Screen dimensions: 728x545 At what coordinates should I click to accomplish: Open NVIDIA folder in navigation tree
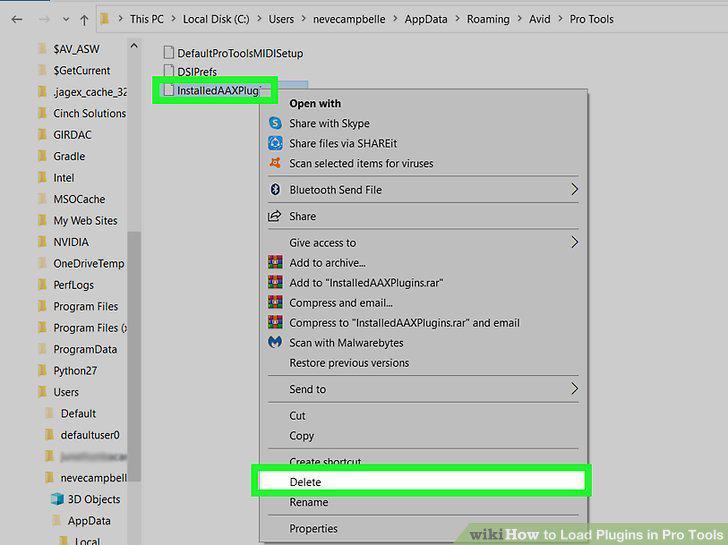coord(71,242)
